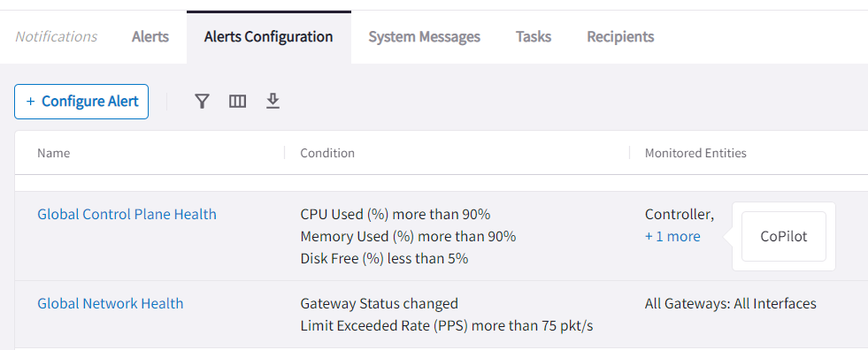Open the System Messages tab
The height and width of the screenshot is (350, 868).
point(425,37)
